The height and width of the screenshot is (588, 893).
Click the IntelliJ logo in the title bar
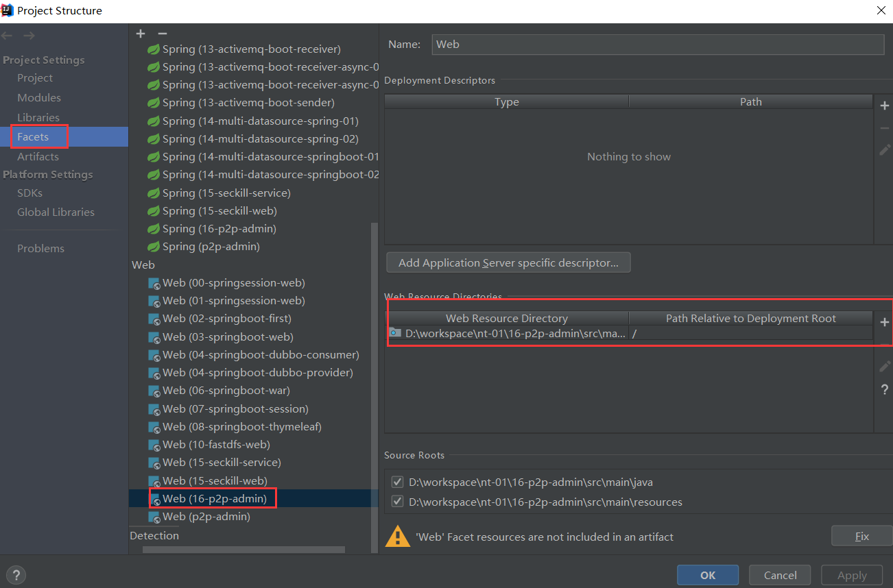[8, 10]
